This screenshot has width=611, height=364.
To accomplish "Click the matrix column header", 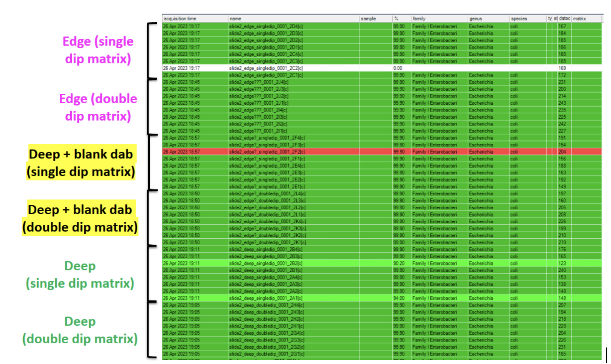I will point(587,18).
